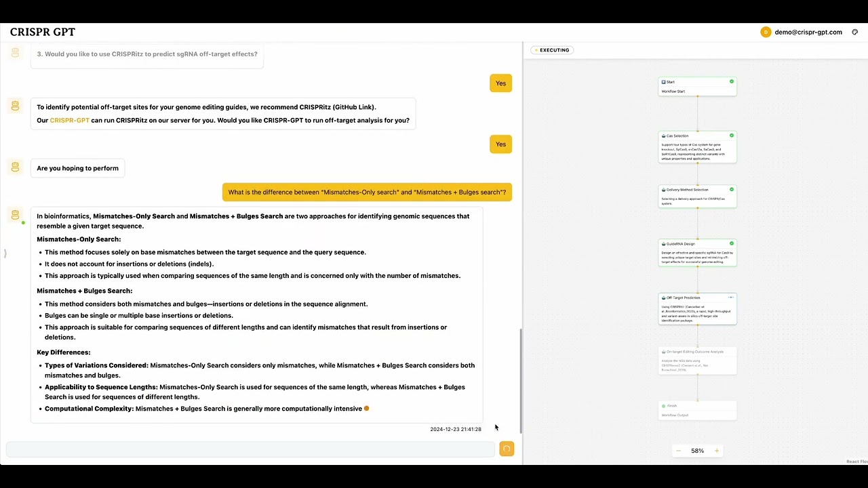Click GuideRNA Design node description text
This screenshot has height=488, width=868.
[x=697, y=257]
